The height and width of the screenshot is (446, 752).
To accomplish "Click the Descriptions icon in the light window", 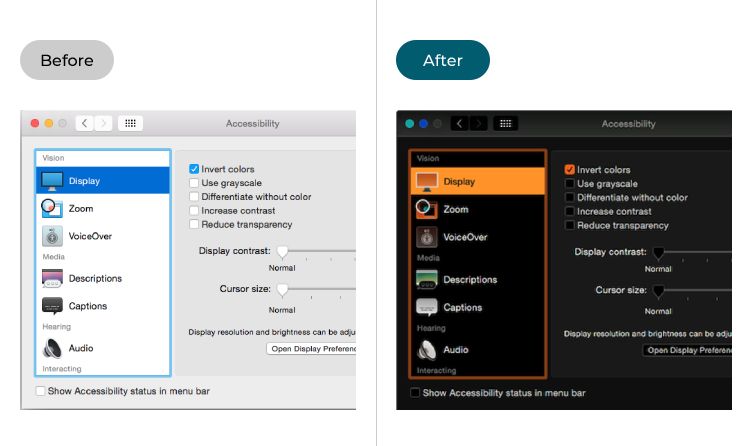I will [x=52, y=278].
